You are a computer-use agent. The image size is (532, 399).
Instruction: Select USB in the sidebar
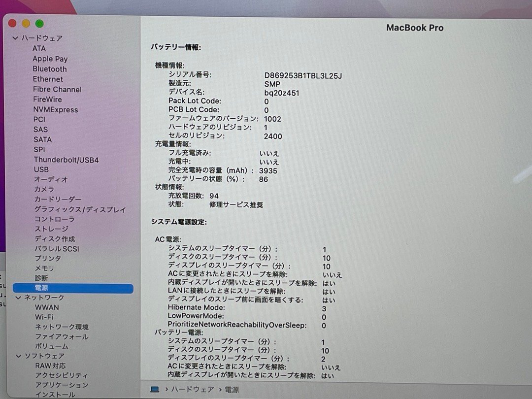41,169
